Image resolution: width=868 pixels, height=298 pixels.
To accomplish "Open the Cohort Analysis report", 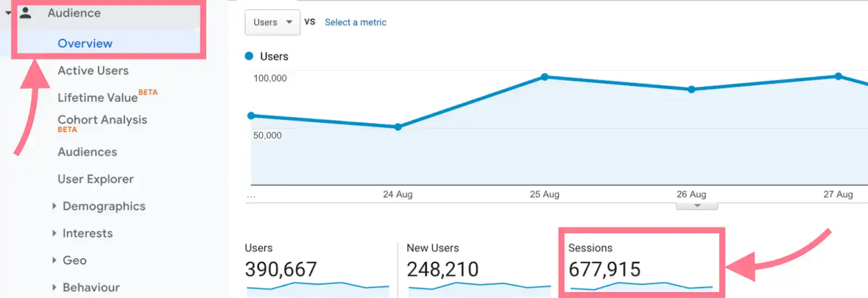I will 103,120.
